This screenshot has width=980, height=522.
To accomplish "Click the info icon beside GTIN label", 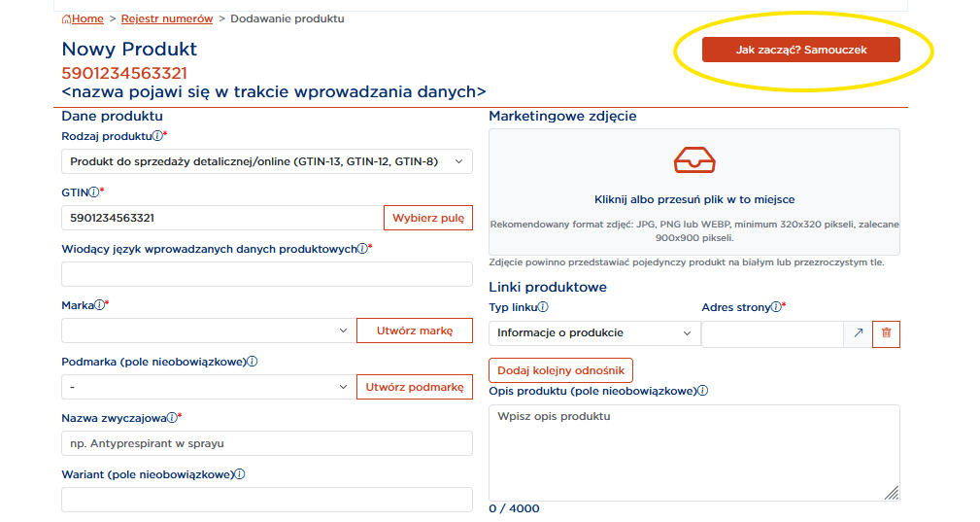I will 94,192.
